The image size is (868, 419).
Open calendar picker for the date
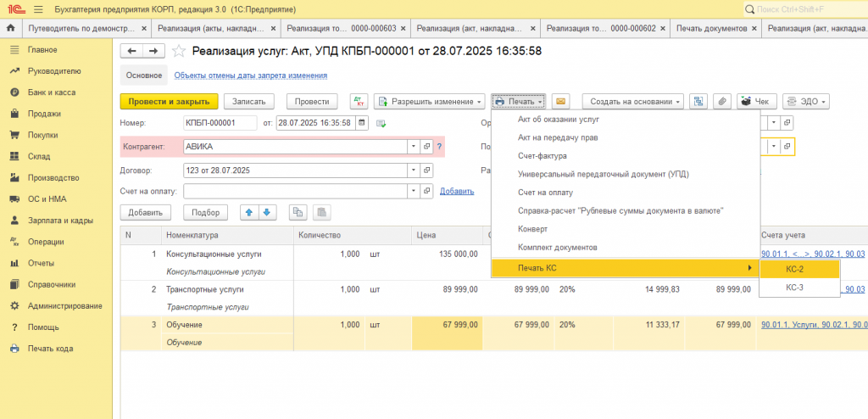pos(362,122)
